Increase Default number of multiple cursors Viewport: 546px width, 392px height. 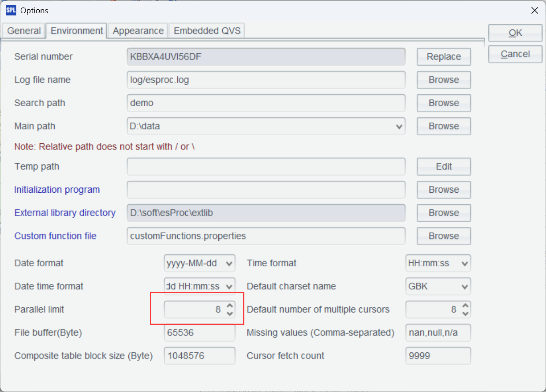click(x=465, y=306)
